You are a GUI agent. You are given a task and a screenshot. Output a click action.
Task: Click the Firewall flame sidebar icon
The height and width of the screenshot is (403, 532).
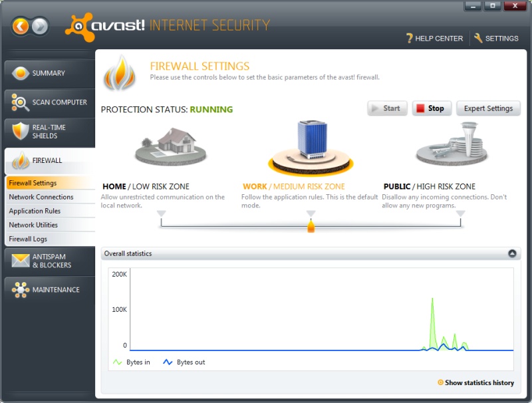21,161
